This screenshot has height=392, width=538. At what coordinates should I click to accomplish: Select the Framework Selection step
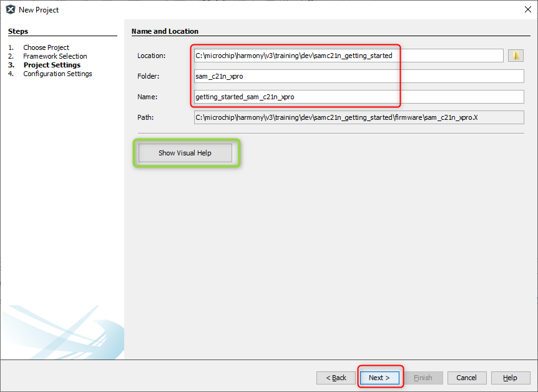pyautogui.click(x=55, y=56)
